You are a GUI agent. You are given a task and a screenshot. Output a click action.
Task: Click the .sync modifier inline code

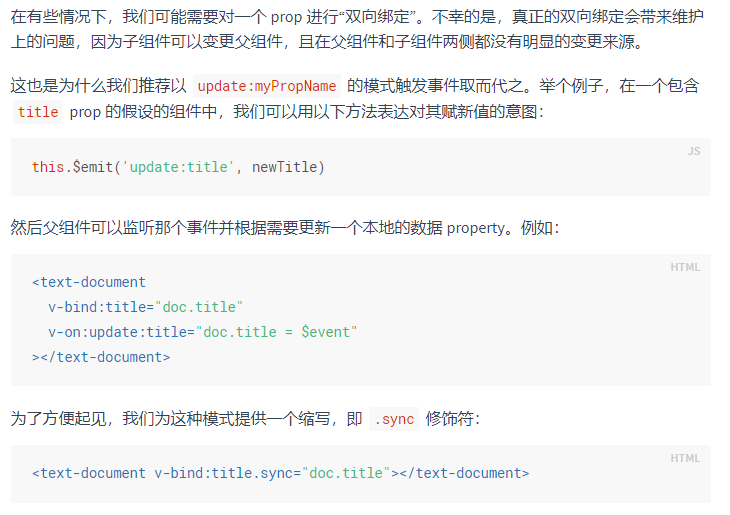(394, 419)
